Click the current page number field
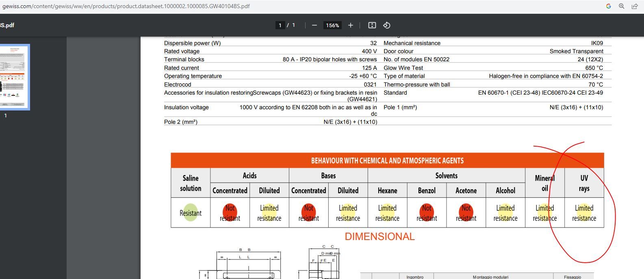Image resolution: width=644 pixels, height=279 pixels. tap(280, 25)
